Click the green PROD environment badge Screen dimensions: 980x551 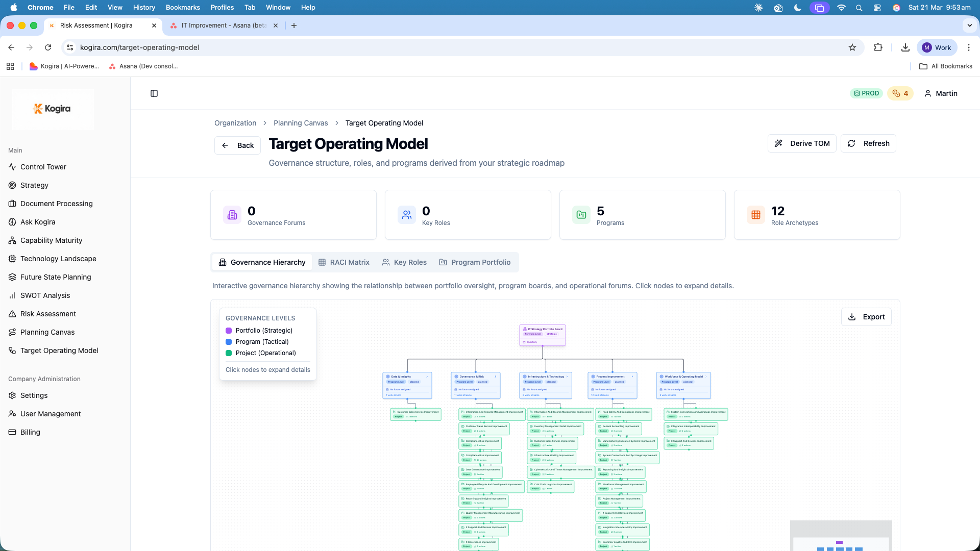pos(866,93)
